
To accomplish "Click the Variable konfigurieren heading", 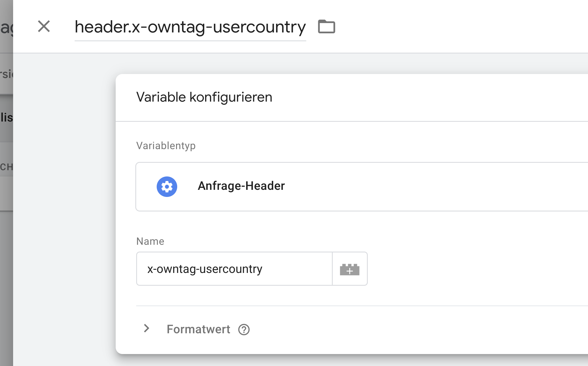I will (x=204, y=97).
